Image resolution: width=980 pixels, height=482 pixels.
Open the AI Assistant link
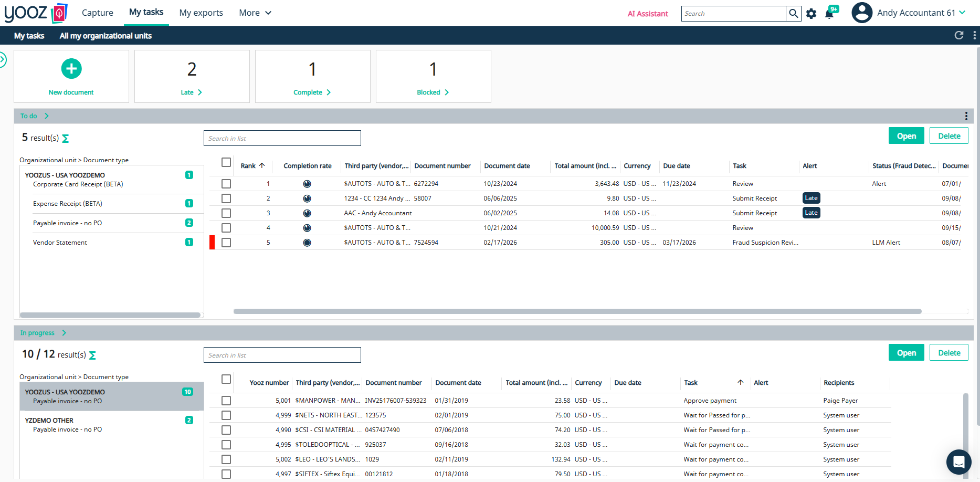click(648, 14)
